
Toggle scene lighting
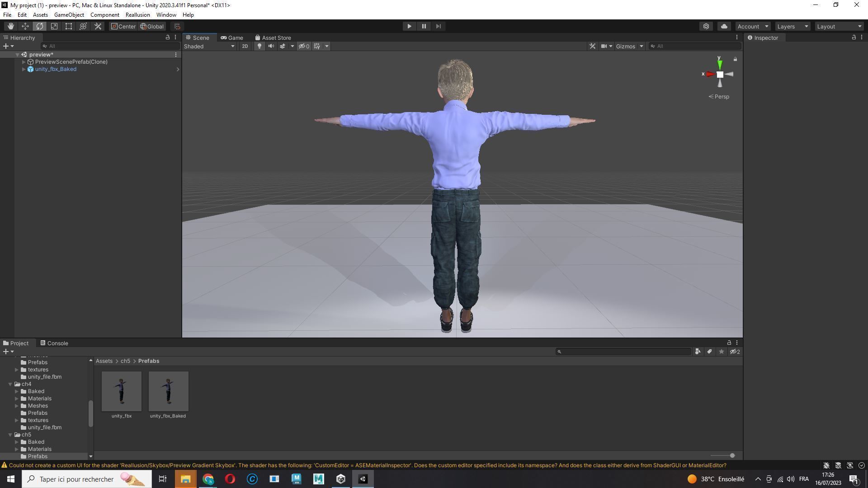coord(259,46)
